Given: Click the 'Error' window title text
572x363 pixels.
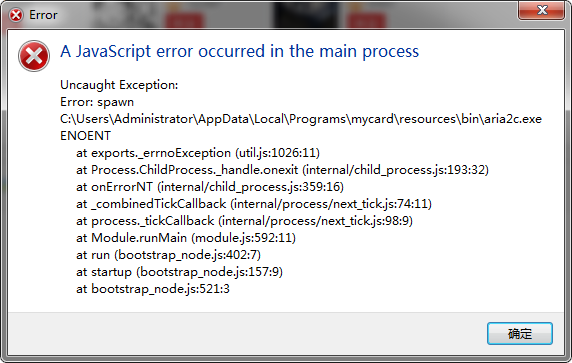Looking at the screenshot, I should (x=43, y=15).
